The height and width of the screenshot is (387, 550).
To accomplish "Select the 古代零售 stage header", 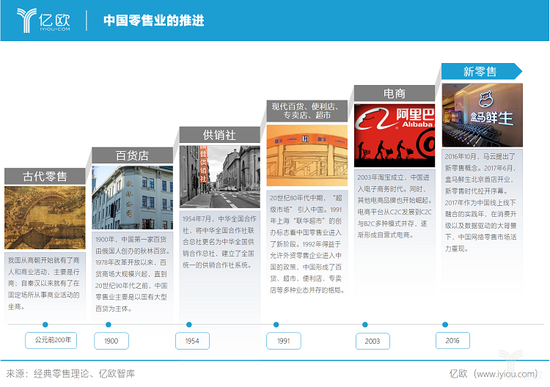I will pos(45,176).
